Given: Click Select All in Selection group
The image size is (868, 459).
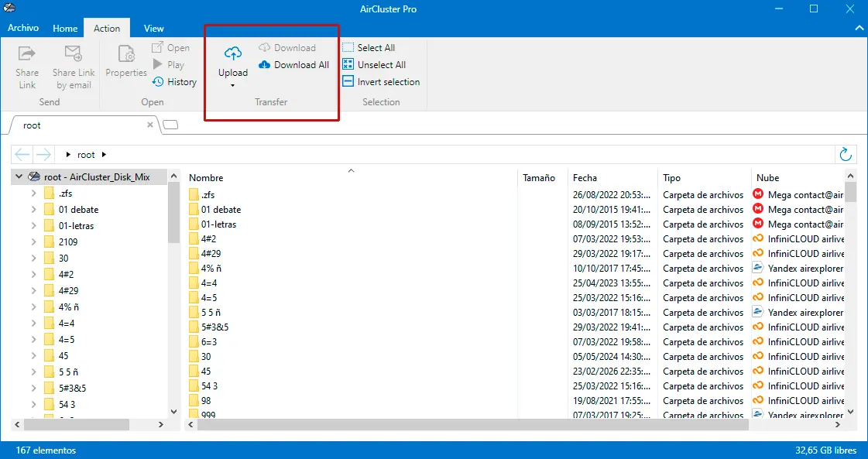Looking at the screenshot, I should click(369, 48).
